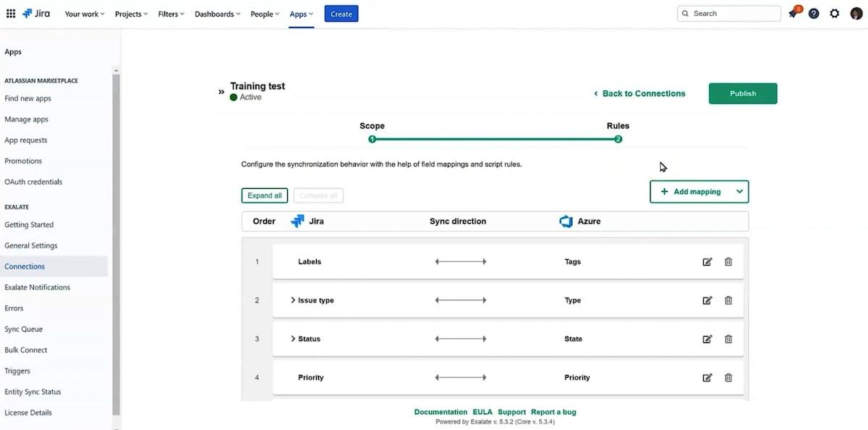Open the notifications bell icon
868x430 pixels.
coord(793,14)
